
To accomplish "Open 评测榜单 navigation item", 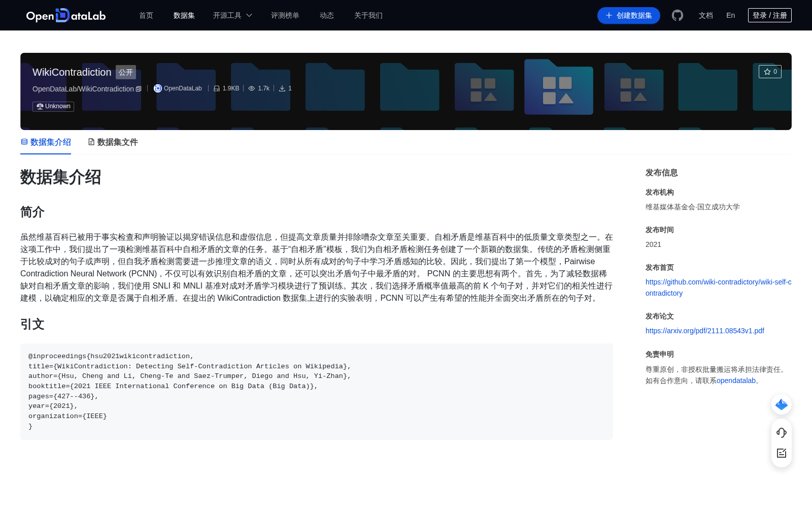I will point(285,15).
